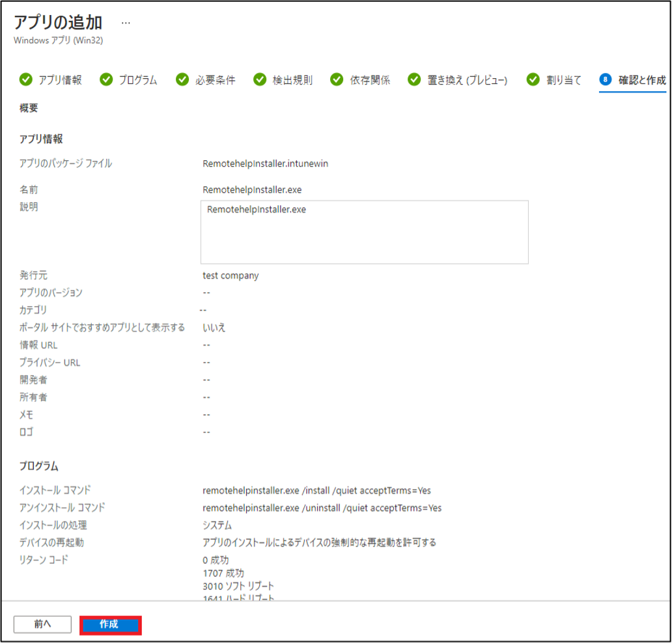Click the green checkmark icon beside 割り当て
672x644 pixels.
(x=533, y=79)
